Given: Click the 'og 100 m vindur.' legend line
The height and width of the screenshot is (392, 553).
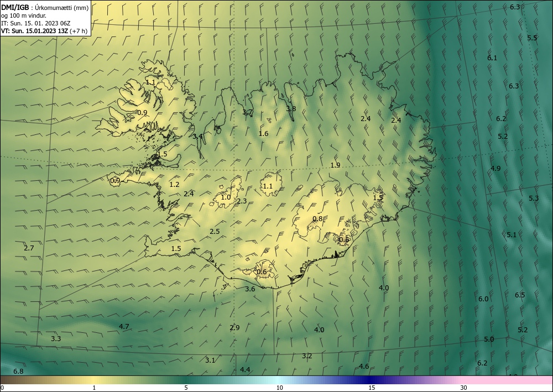Looking at the screenshot, I should [x=24, y=15].
